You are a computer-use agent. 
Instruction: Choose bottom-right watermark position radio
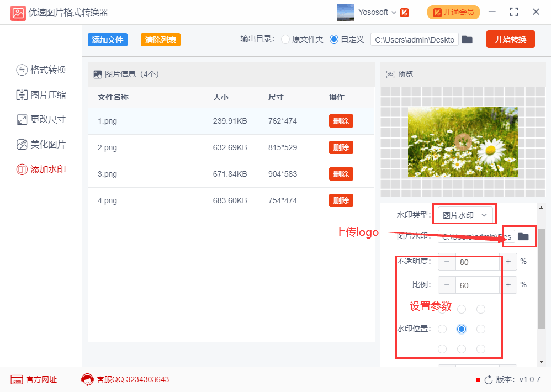click(481, 349)
